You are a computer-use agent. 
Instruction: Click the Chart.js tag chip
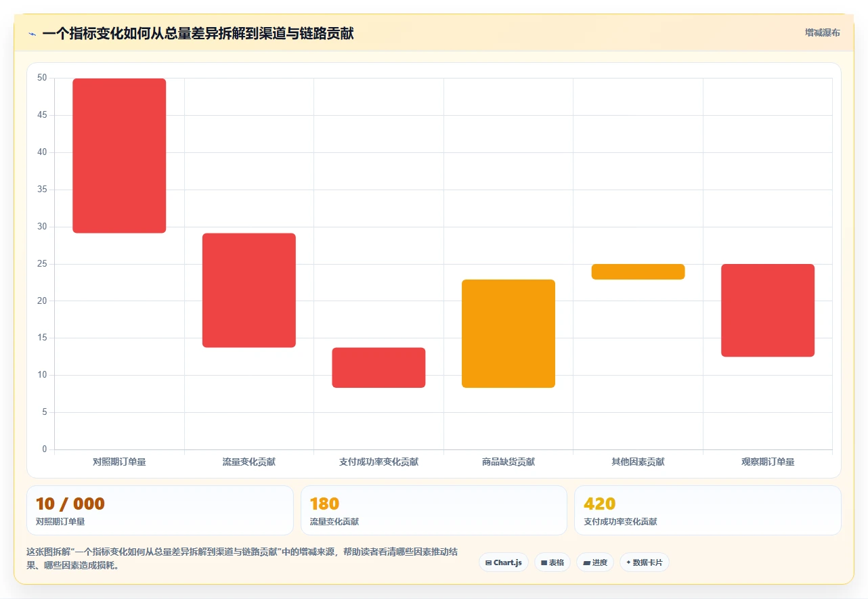tap(504, 562)
